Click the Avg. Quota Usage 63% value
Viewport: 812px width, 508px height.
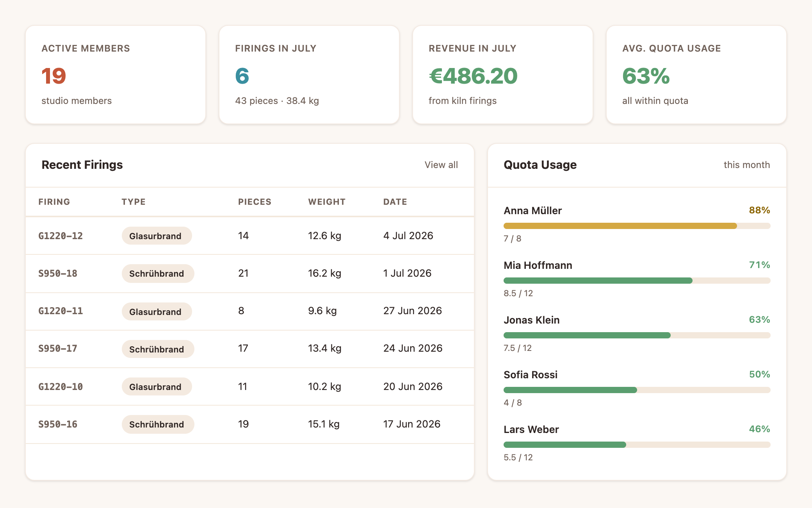point(646,76)
